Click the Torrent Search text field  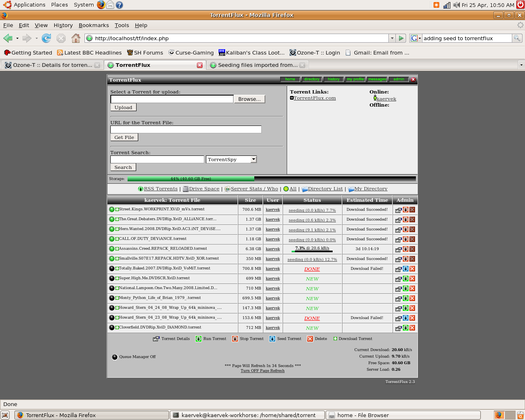tap(157, 160)
